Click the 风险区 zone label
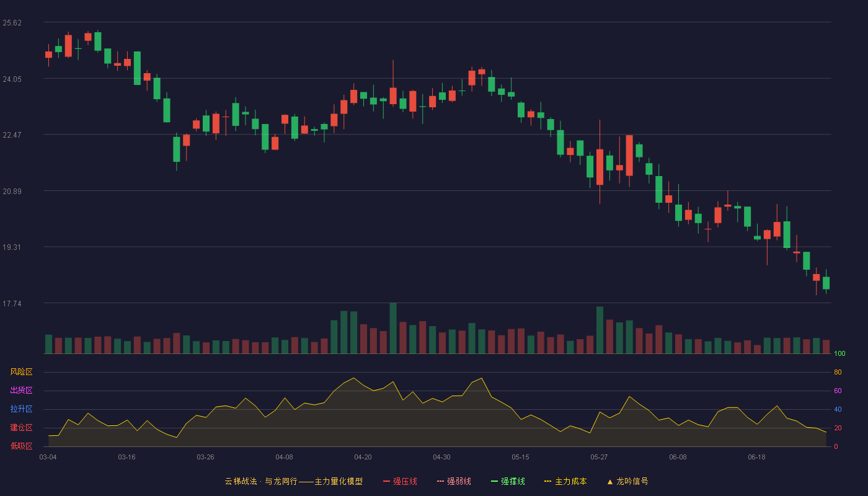The height and width of the screenshot is (496, 868). [21, 372]
